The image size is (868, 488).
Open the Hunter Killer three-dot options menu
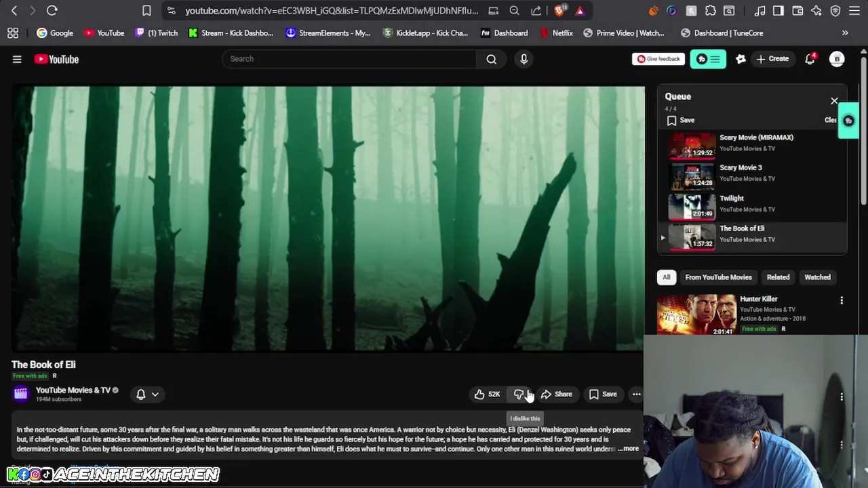(842, 300)
